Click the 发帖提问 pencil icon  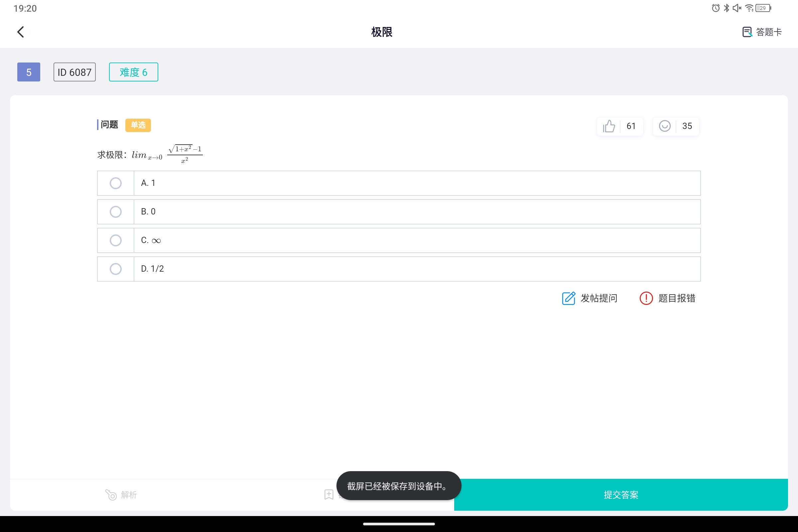point(568,298)
